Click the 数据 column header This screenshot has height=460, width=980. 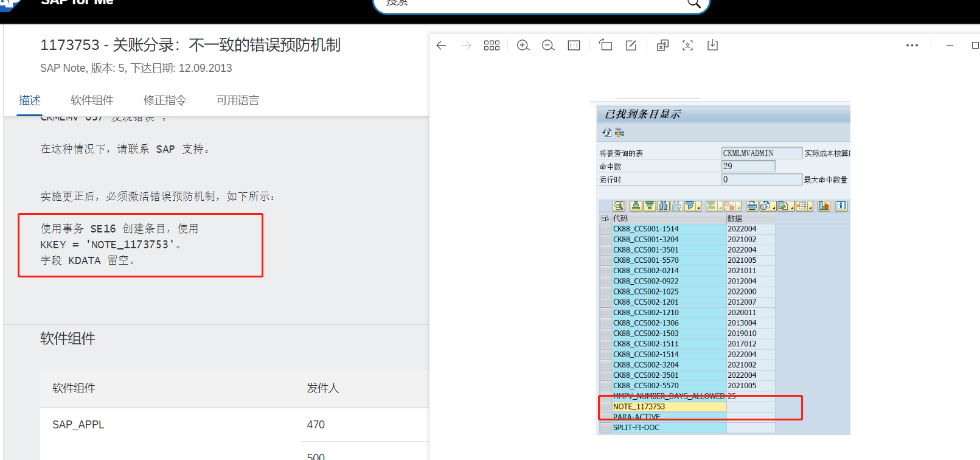[751, 218]
